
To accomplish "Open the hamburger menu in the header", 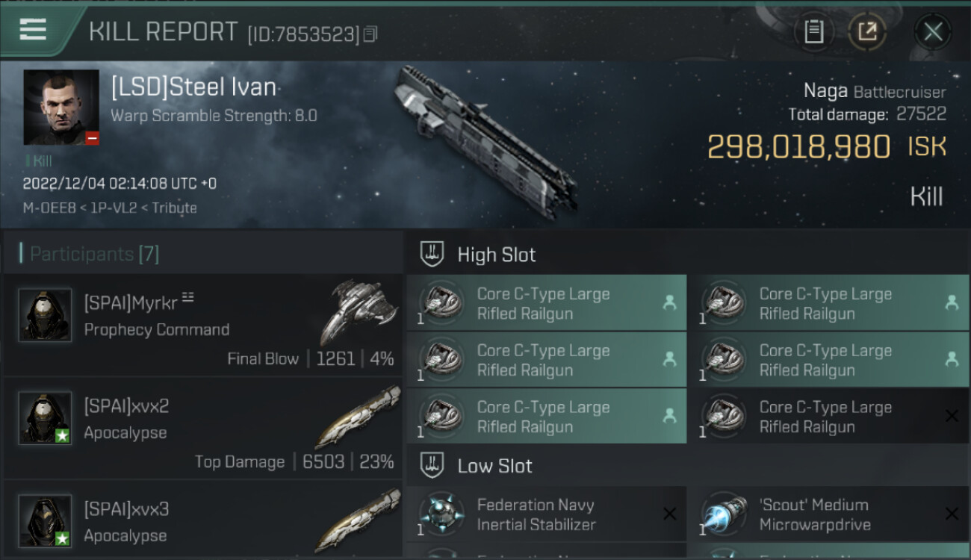I will click(x=33, y=30).
